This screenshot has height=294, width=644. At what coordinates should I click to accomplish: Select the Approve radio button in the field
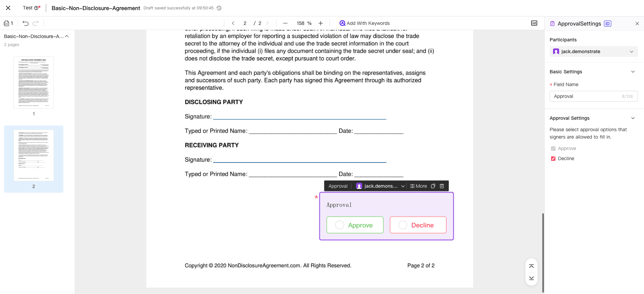point(340,225)
